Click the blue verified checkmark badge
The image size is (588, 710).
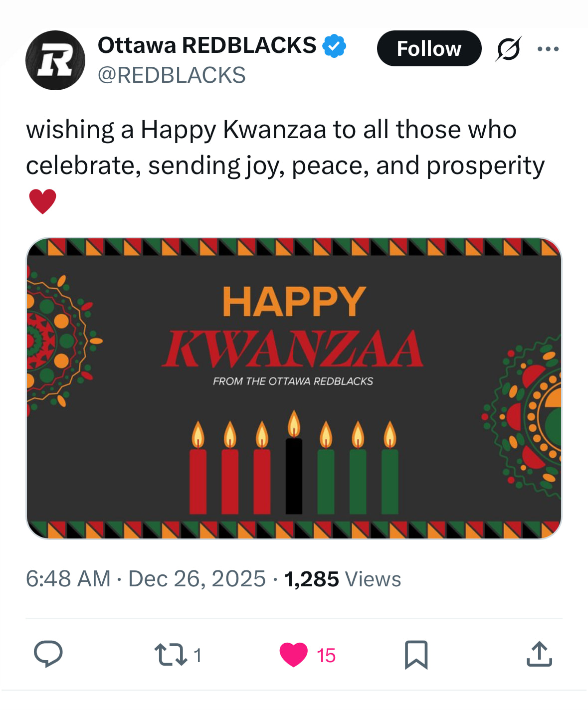(x=334, y=46)
